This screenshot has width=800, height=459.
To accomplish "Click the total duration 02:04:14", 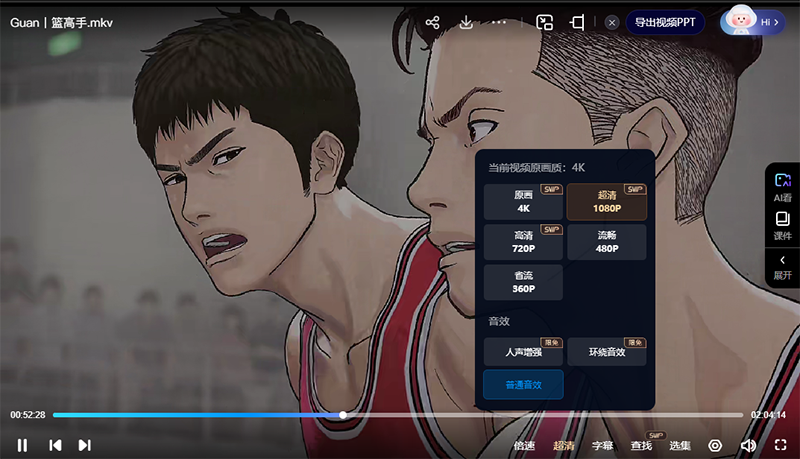I will tap(768, 415).
